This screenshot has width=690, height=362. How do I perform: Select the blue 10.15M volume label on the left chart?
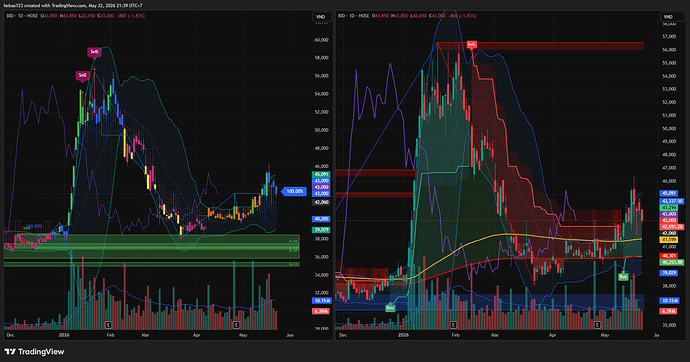321,301
